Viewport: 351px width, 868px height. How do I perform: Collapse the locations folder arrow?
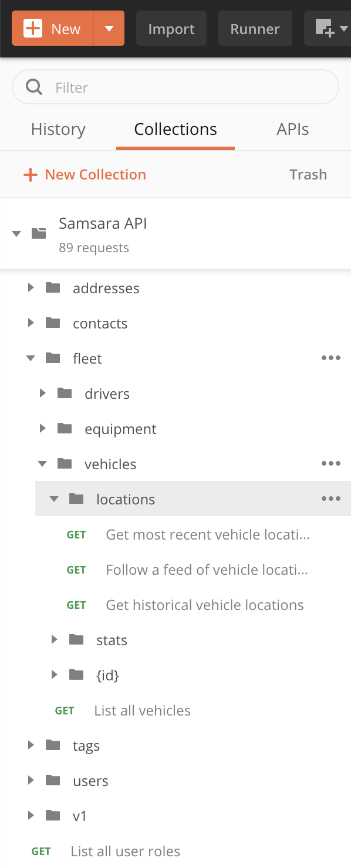[x=54, y=499]
